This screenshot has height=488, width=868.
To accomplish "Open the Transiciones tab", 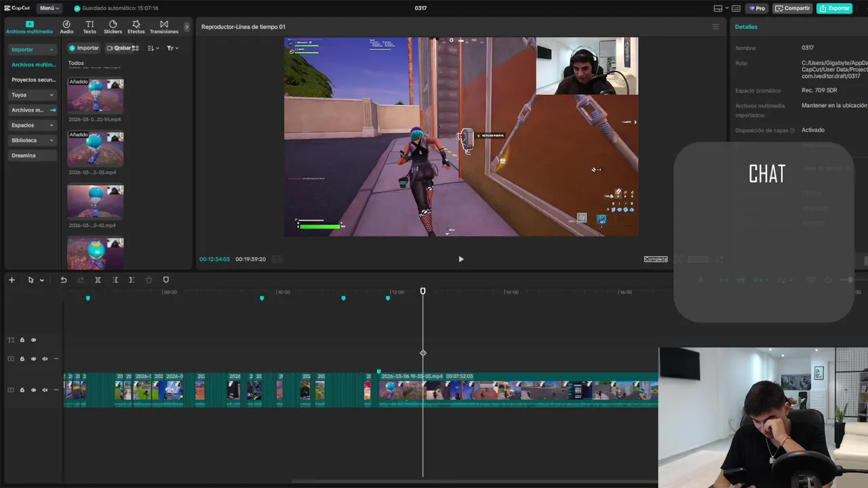I will (164, 27).
